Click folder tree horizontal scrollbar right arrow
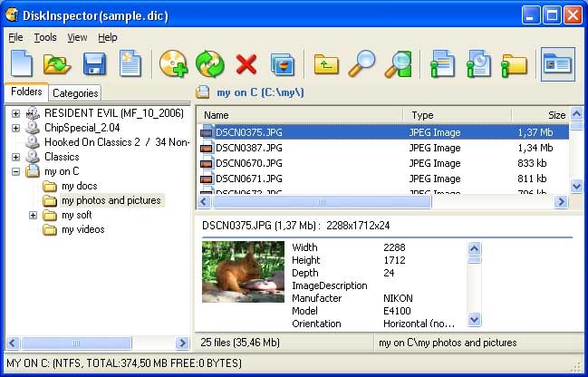 pos(182,343)
